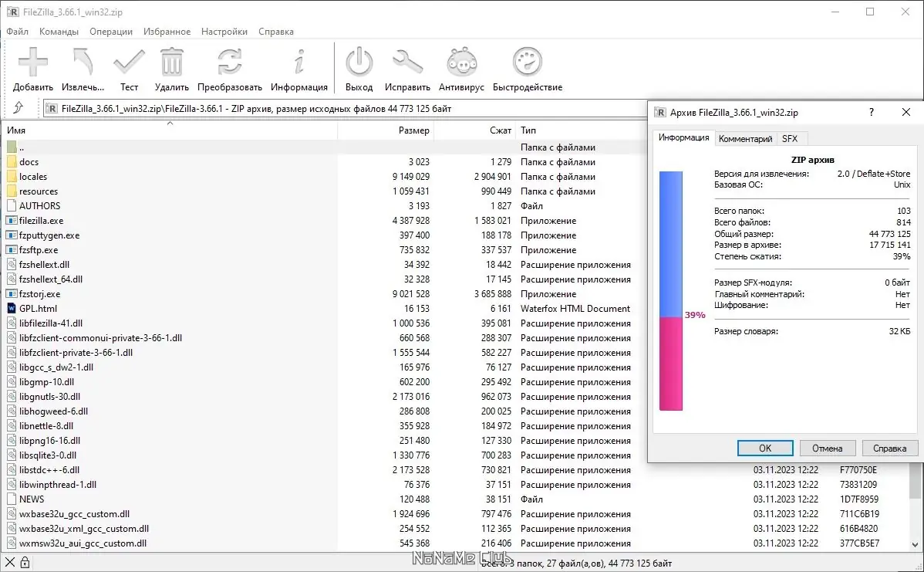Open the Настройки menu
This screenshot has height=572, width=924.
click(224, 31)
